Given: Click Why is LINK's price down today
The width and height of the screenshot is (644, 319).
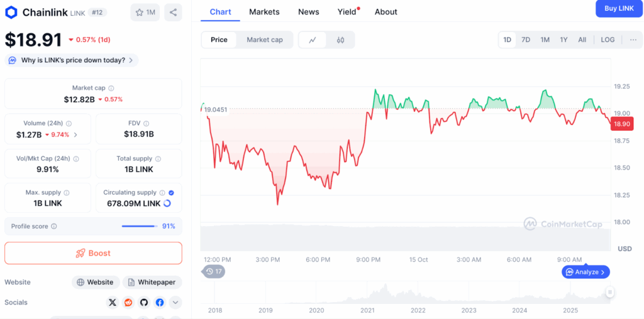Looking at the screenshot, I should point(72,60).
